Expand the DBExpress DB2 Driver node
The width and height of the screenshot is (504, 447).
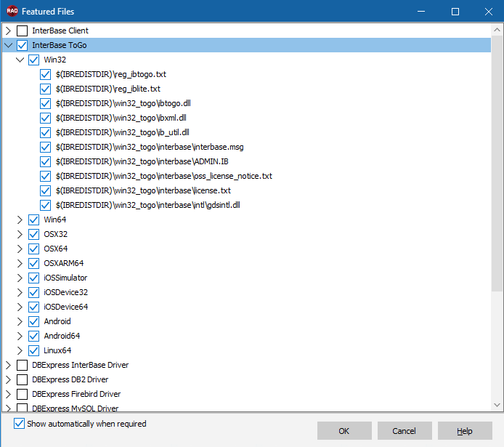click(9, 380)
